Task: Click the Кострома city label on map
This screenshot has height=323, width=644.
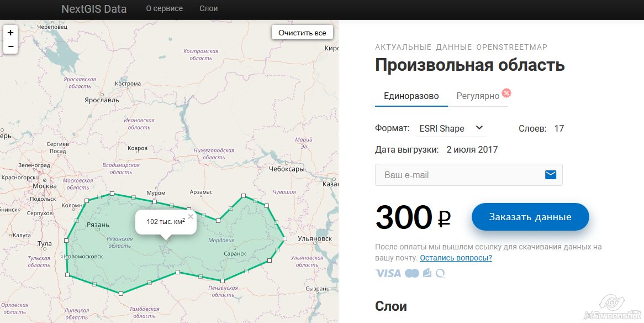Action: (x=128, y=84)
